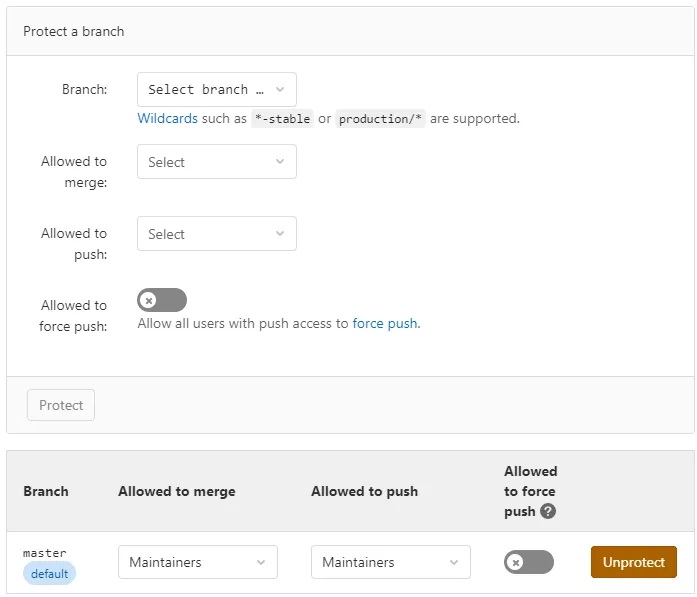Viewport: 697px width, 597px height.
Task: Enable the force push toggle in the form
Action: [162, 300]
